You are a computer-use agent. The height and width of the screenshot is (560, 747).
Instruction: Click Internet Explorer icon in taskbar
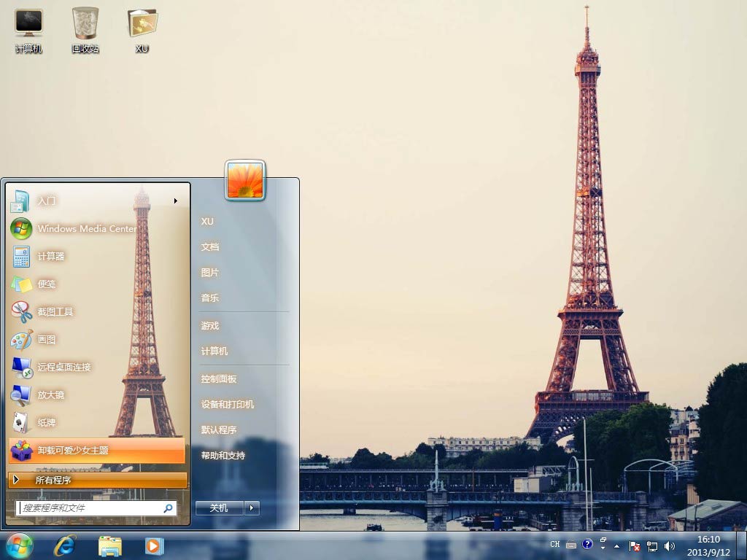[x=65, y=545]
